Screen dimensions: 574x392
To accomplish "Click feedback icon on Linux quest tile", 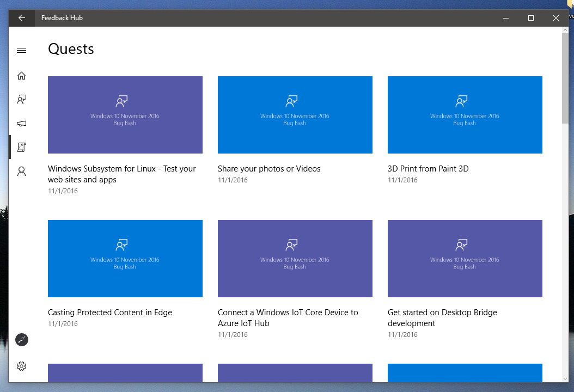I will point(121,101).
